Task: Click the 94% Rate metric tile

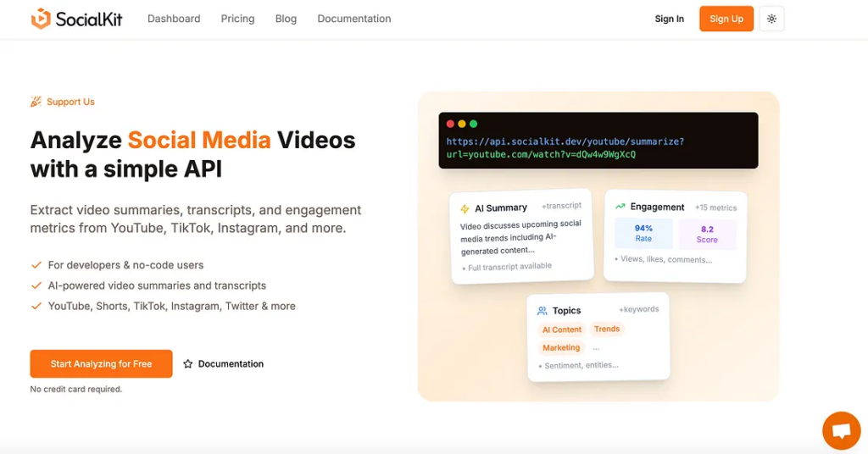Action: 643,234
